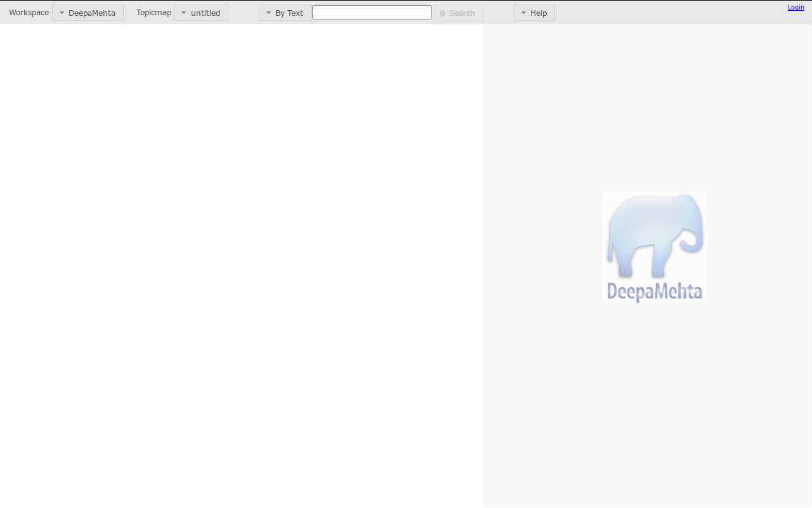The height and width of the screenshot is (508, 812).
Task: Open the Help menu
Action: pyautogui.click(x=534, y=13)
